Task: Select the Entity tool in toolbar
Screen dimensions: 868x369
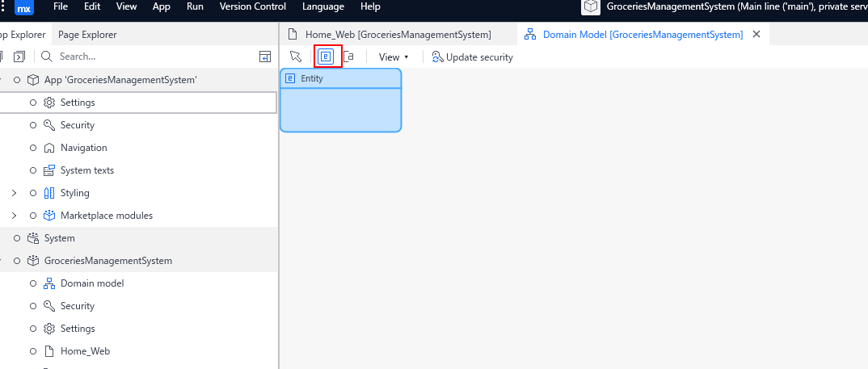Action: coord(326,57)
